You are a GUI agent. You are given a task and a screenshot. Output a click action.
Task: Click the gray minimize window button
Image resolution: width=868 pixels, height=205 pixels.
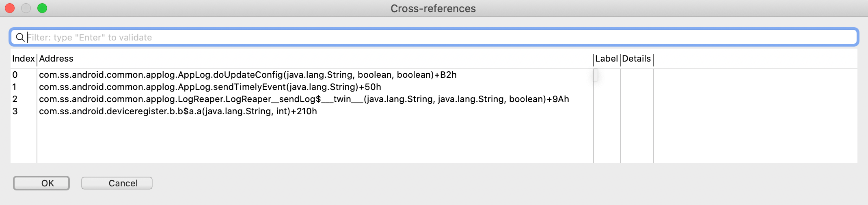click(26, 8)
